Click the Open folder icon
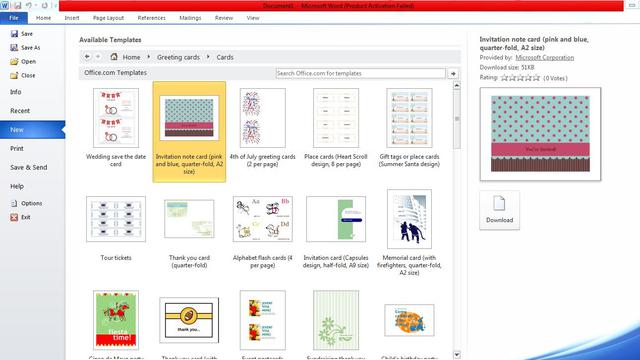Viewport: 640px width, 360px height. pyautogui.click(x=14, y=61)
